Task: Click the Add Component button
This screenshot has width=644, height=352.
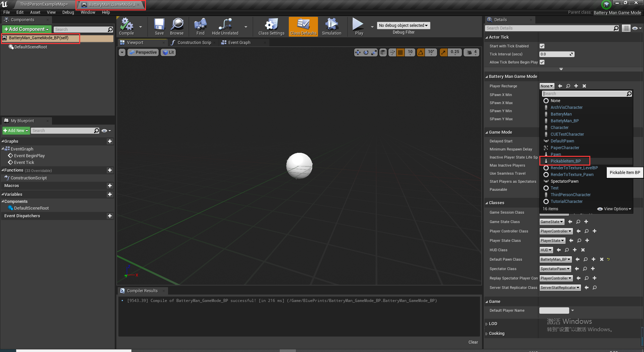Action: click(x=26, y=30)
